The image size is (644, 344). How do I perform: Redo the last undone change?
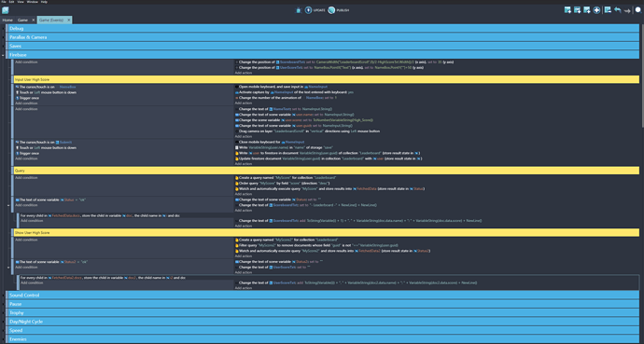click(627, 10)
